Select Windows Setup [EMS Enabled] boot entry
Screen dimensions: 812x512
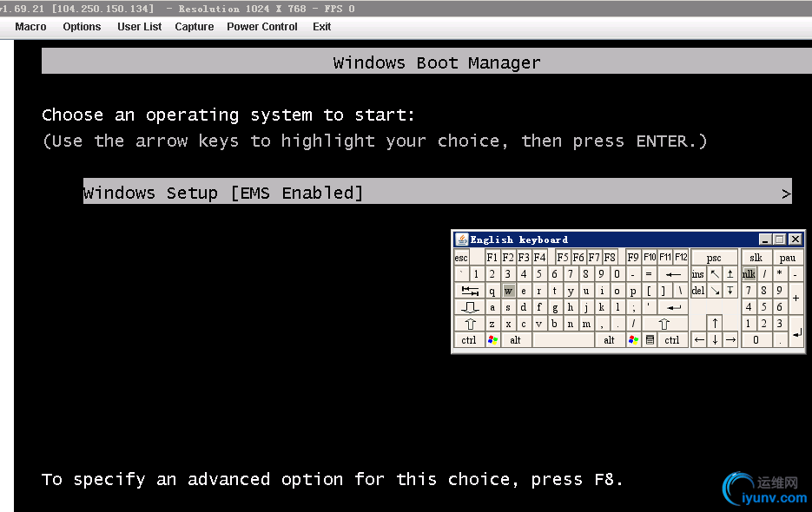(x=438, y=192)
